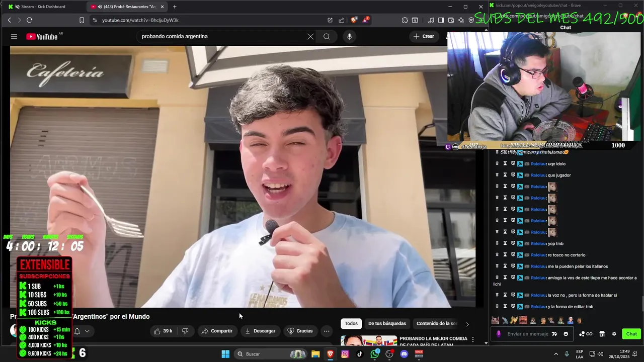Viewport: 644px width, 362px height.
Task: Open Windows Start menu
Action: [225, 354]
